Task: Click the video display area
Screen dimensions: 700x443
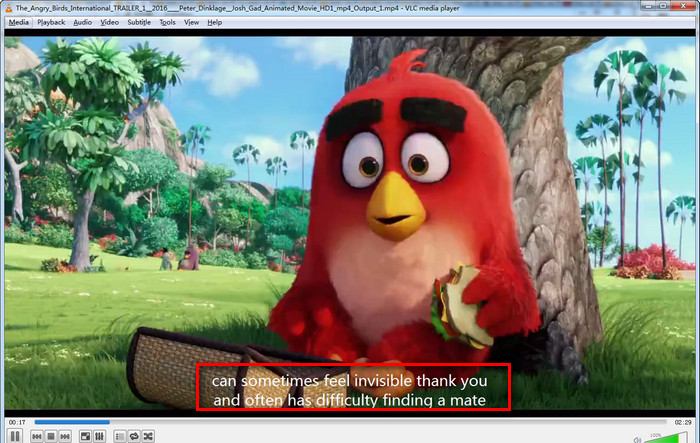Action: pyautogui.click(x=350, y=223)
